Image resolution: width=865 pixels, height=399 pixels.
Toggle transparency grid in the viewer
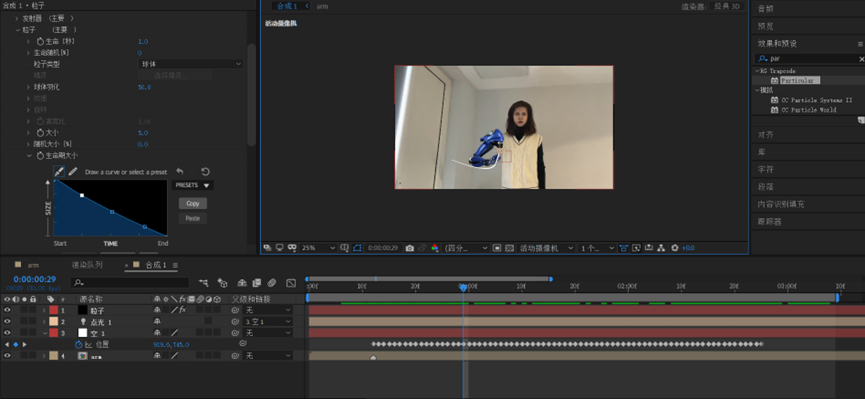point(509,248)
